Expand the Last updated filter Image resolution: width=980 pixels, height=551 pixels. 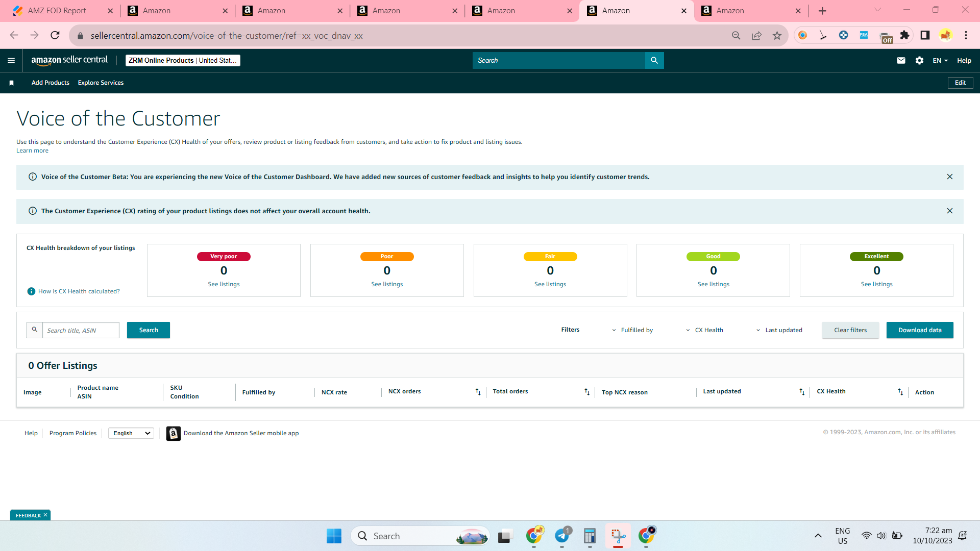tap(779, 330)
